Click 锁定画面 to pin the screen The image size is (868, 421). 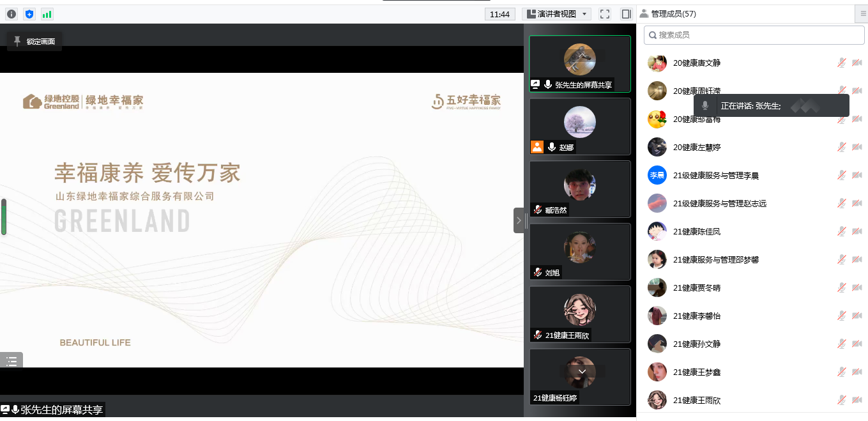[34, 42]
